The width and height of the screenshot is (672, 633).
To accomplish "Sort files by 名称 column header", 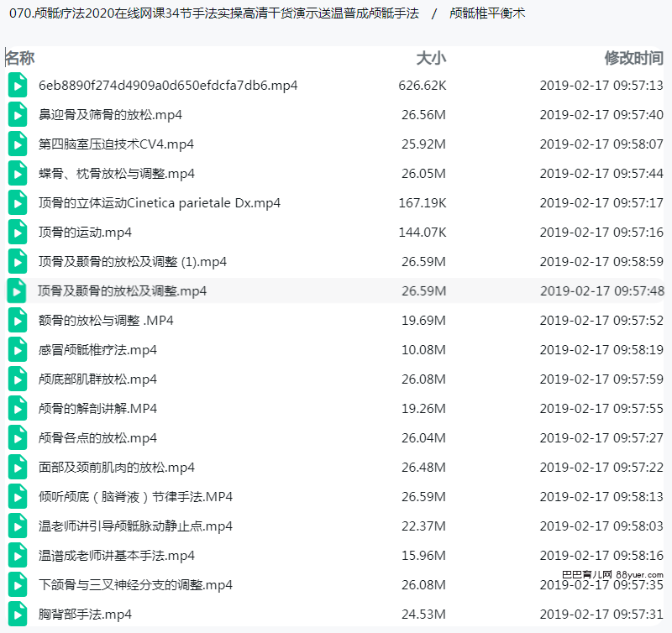I will [19, 58].
